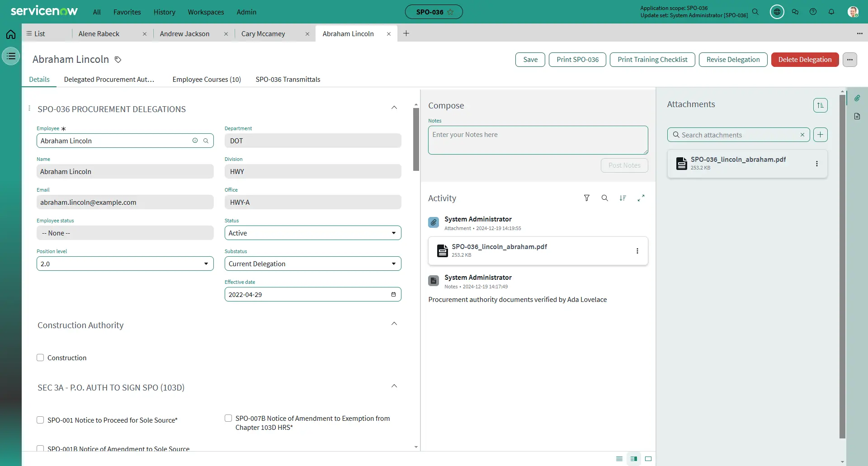Open the document sidebar icon below paperclip
This screenshot has width=868, height=466.
857,116
